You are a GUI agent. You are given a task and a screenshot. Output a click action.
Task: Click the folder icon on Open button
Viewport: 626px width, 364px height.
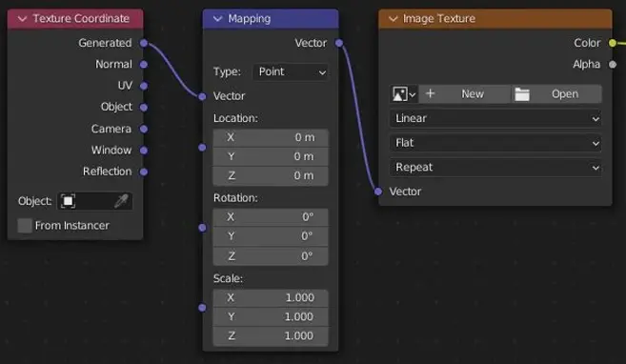[522, 94]
